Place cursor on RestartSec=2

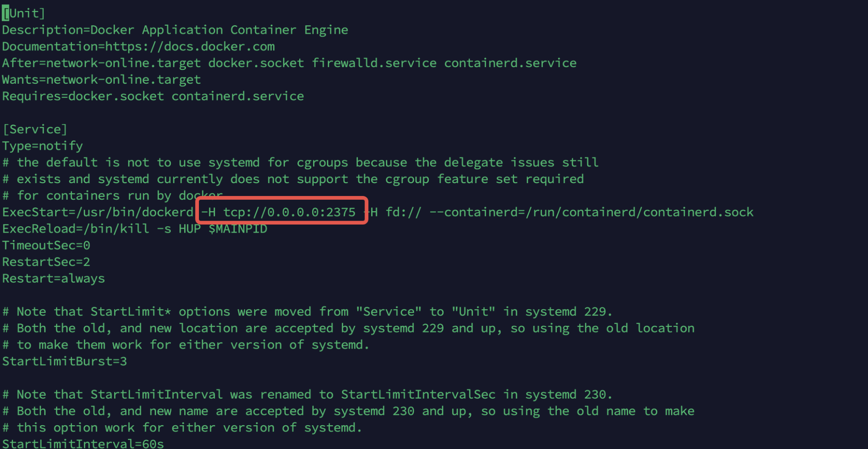[46, 262]
